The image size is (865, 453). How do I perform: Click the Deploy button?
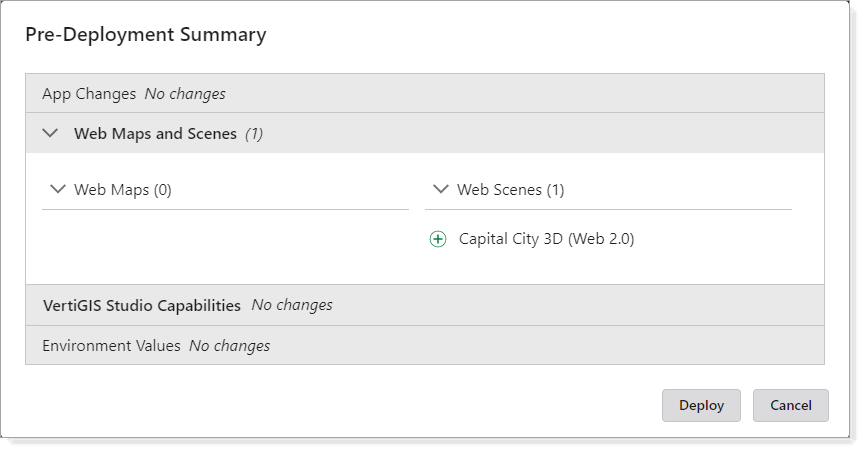tap(701, 405)
